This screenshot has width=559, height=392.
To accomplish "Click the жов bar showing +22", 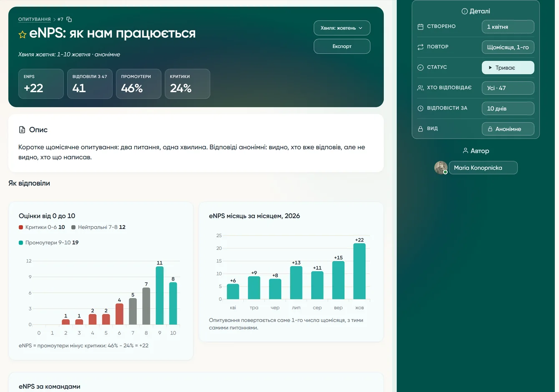I will tap(360, 271).
